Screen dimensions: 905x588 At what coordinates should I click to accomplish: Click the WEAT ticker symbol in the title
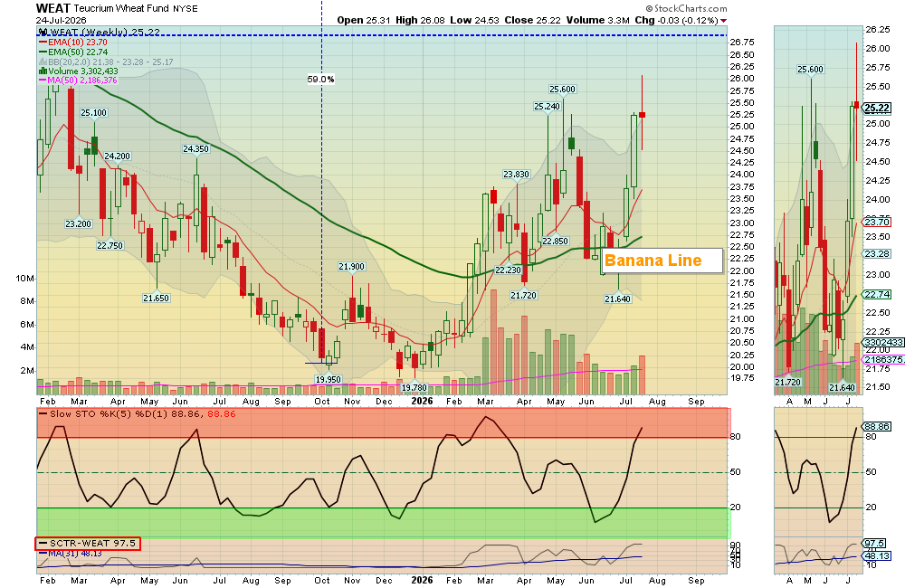(x=53, y=8)
